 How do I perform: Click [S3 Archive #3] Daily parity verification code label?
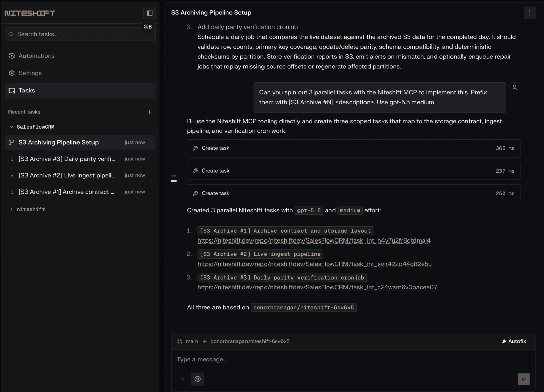[x=282, y=278]
